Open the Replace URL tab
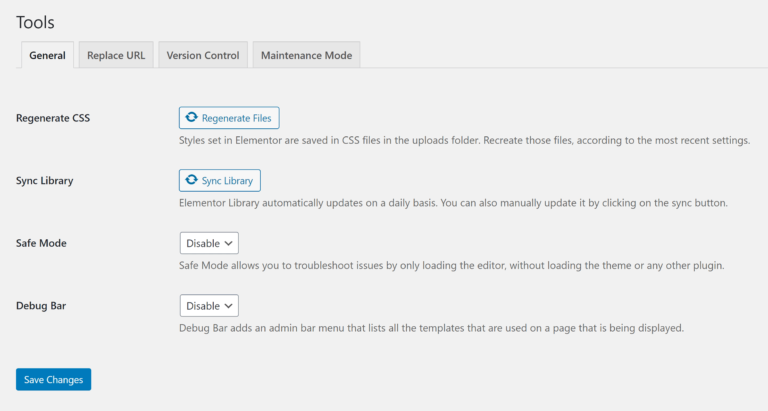Viewport: 768px width, 411px height. click(115, 56)
